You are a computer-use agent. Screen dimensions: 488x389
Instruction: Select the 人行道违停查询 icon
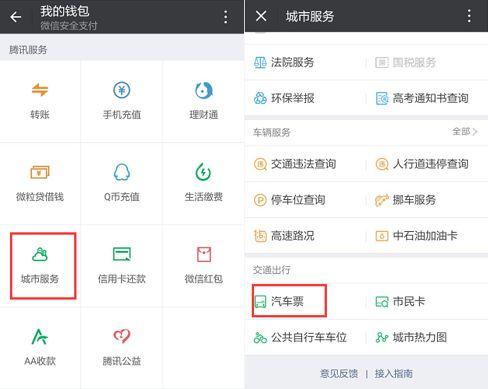382,164
